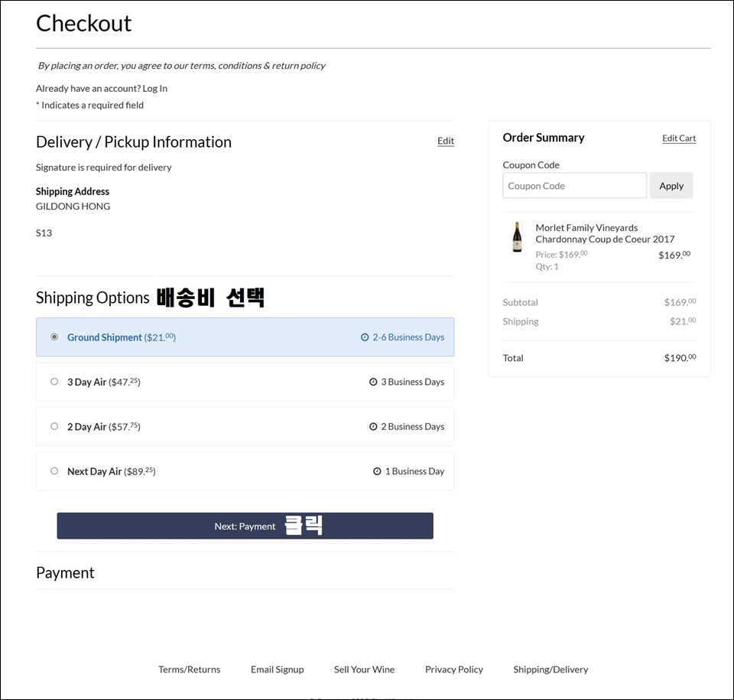Click the Order Summary heading
The width and height of the screenshot is (734, 700).
coord(544,138)
